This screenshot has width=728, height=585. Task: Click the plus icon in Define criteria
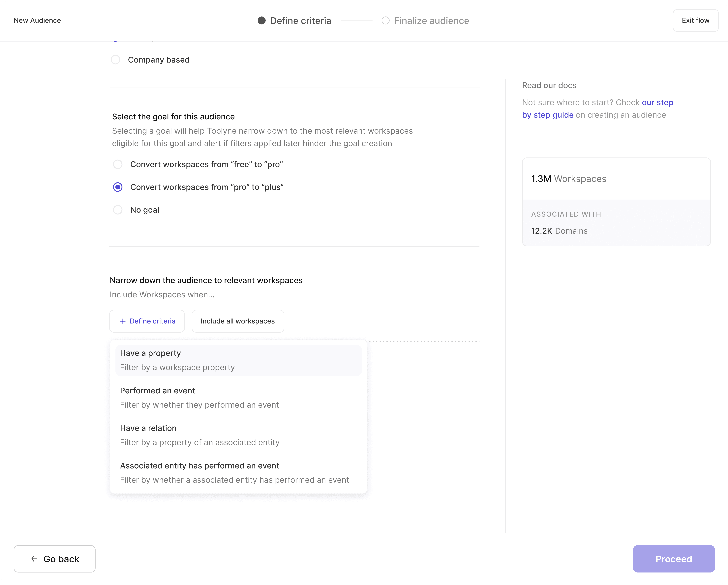[123, 321]
